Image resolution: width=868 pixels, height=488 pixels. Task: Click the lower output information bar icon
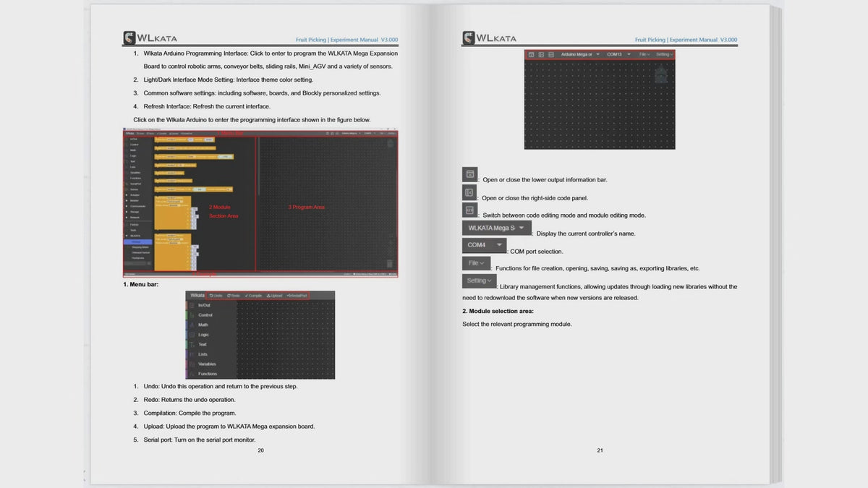pos(469,174)
